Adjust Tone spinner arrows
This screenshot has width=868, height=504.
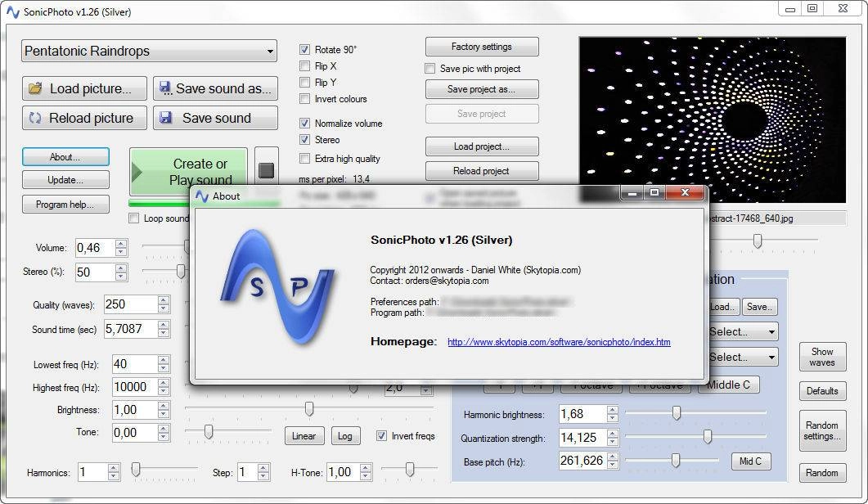[x=164, y=433]
